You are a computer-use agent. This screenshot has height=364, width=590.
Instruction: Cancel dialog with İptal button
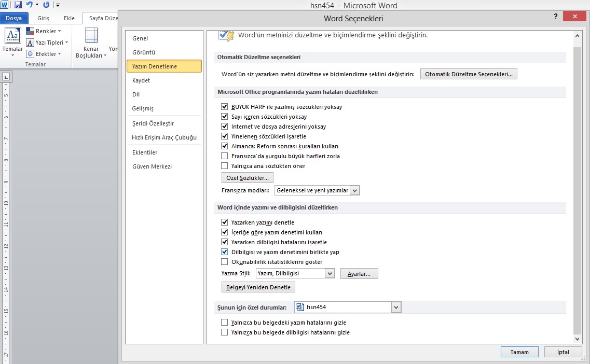(x=563, y=352)
